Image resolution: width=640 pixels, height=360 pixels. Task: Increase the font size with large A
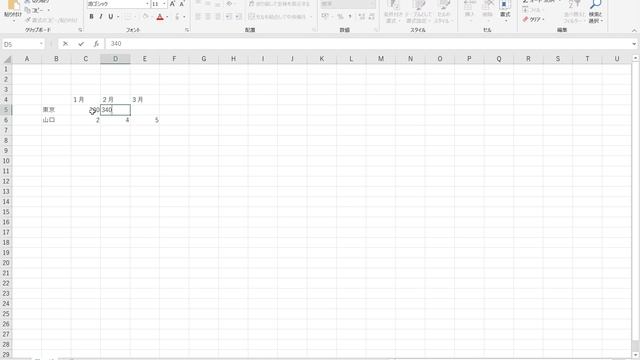[172, 4]
